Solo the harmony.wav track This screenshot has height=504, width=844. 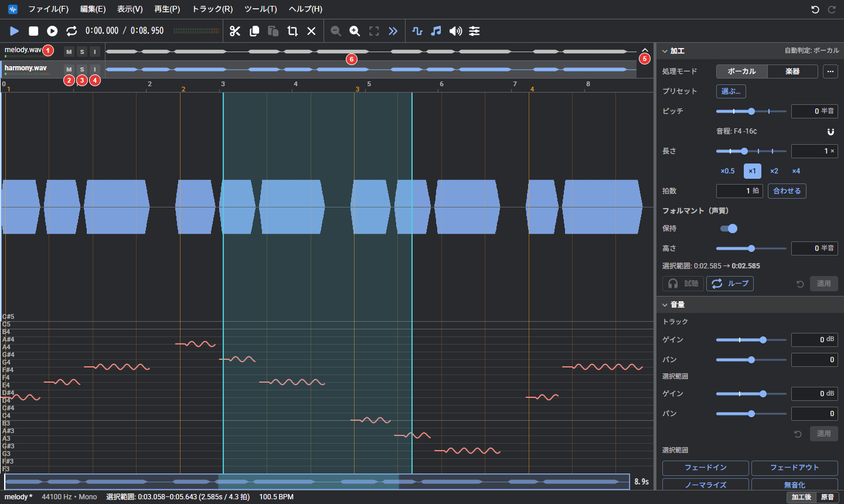(82, 69)
